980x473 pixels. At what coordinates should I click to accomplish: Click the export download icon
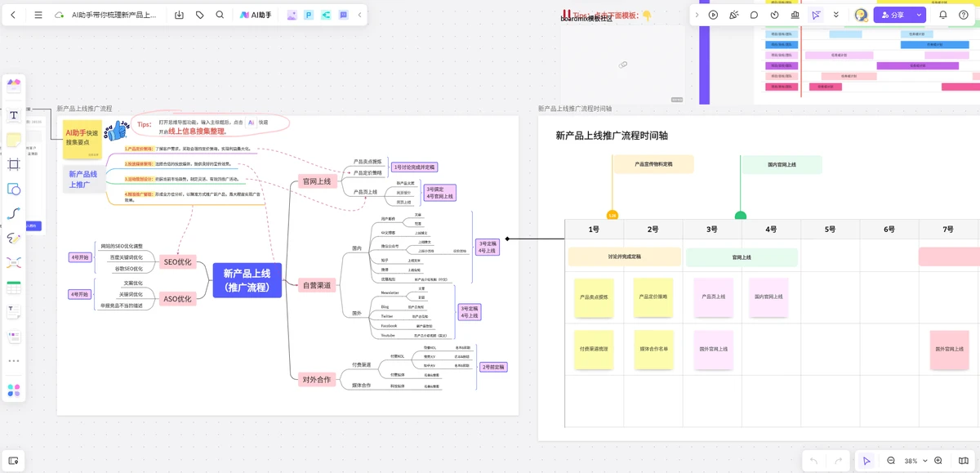[x=180, y=15]
